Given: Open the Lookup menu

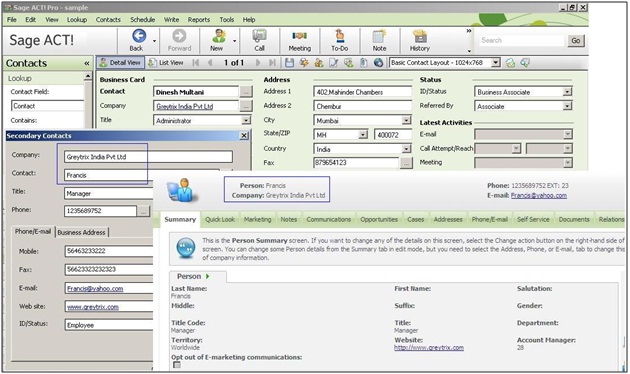Looking at the screenshot, I should pyautogui.click(x=77, y=19).
